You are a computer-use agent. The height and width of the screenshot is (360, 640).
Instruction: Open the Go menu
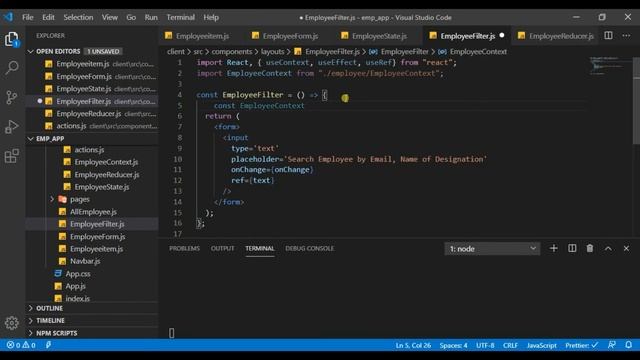click(x=131, y=17)
